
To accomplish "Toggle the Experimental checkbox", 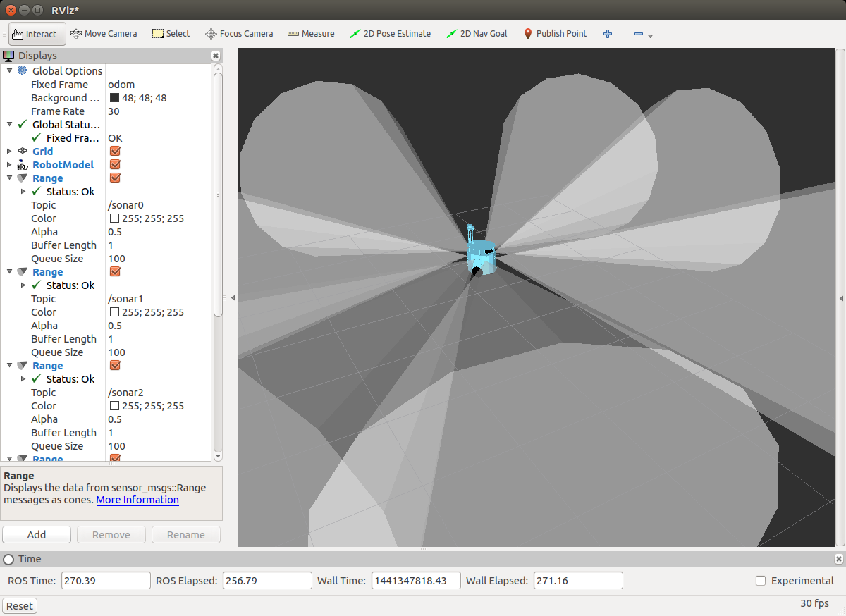I will [x=761, y=581].
